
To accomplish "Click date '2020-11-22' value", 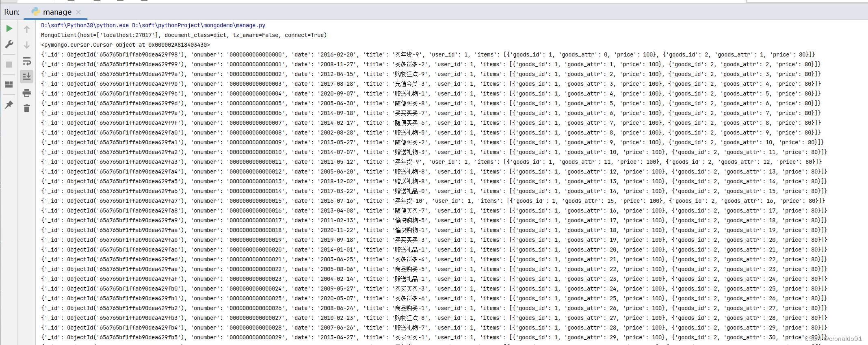I will click(x=336, y=230).
